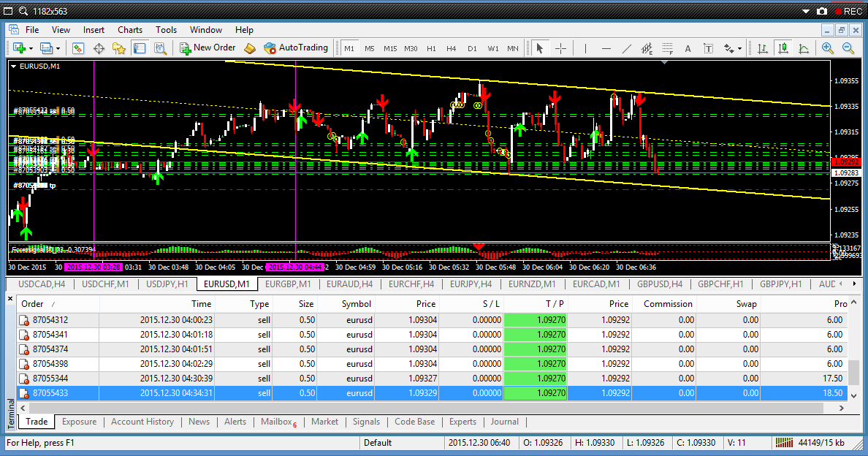Zoom out of the chart
The image size is (868, 456).
[x=848, y=48]
